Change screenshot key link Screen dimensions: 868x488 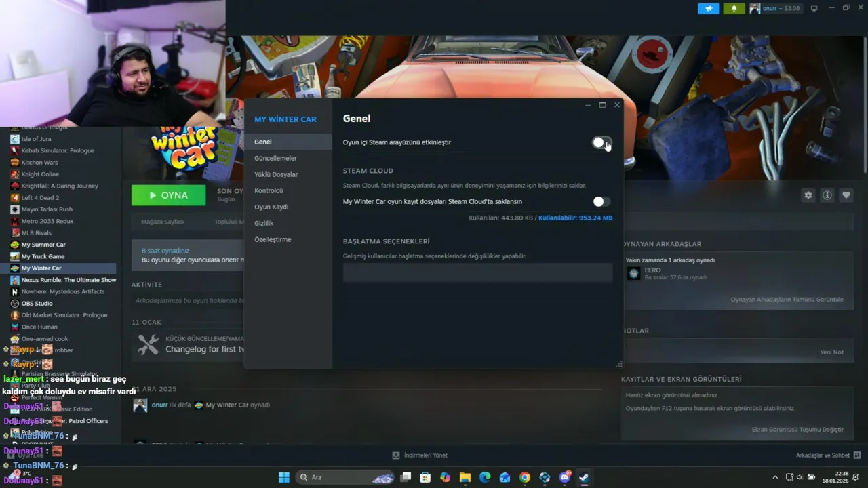tap(797, 430)
